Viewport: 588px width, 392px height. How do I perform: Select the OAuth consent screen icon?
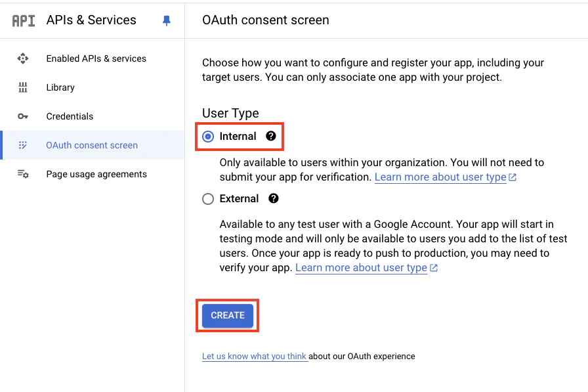pyautogui.click(x=22, y=145)
